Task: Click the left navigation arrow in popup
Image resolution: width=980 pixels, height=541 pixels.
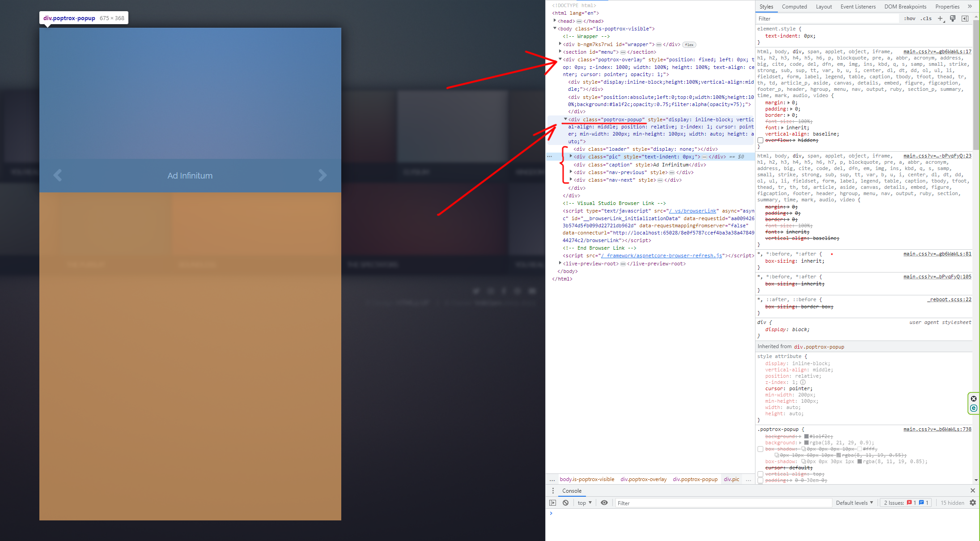Action: click(x=58, y=175)
